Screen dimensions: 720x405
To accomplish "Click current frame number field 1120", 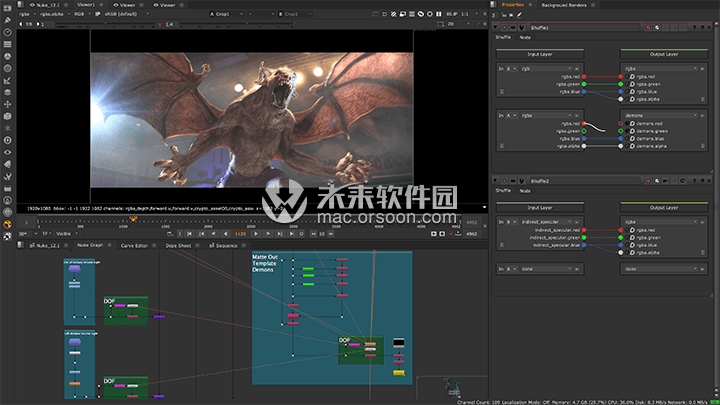I will (240, 234).
